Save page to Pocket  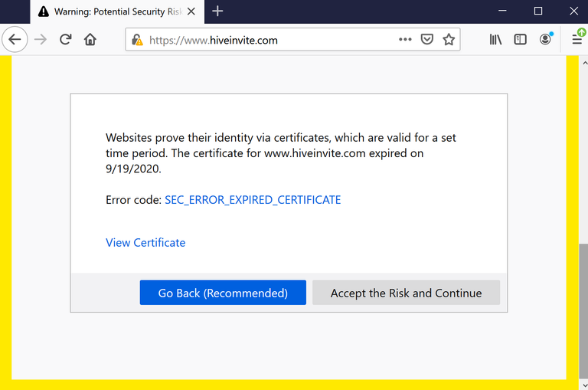tap(427, 39)
